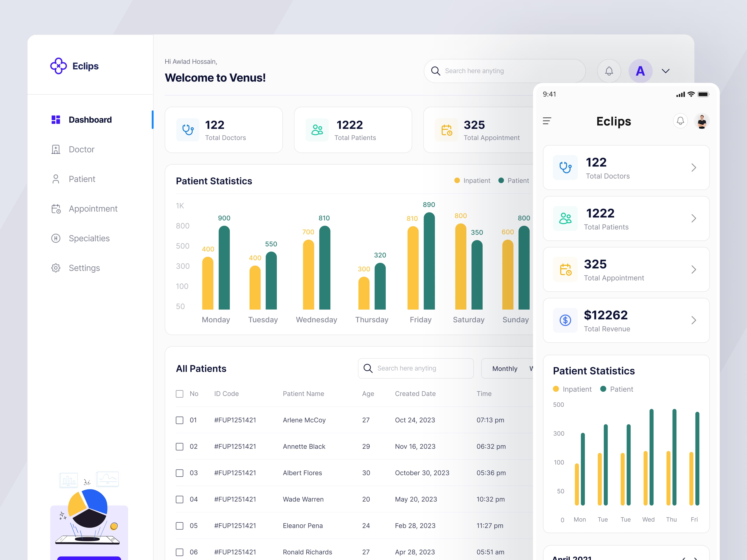Viewport: 747px width, 560px height.
Task: Navigate to the Dashboard menu item
Action: point(90,120)
